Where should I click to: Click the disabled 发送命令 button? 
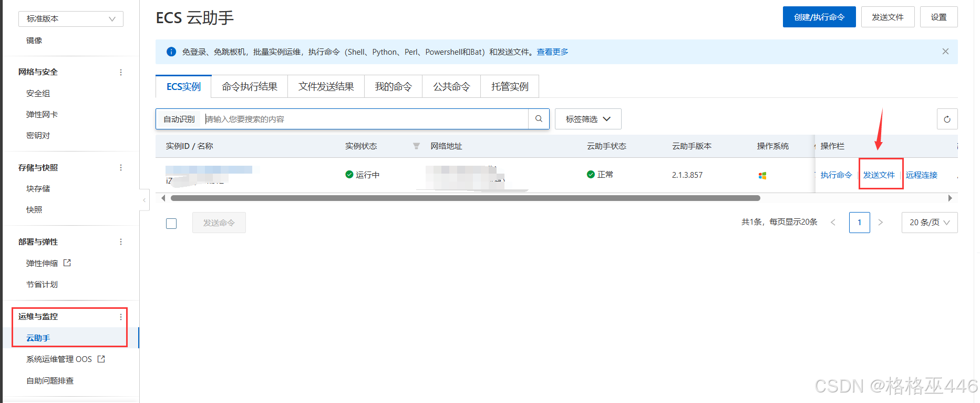(x=219, y=223)
